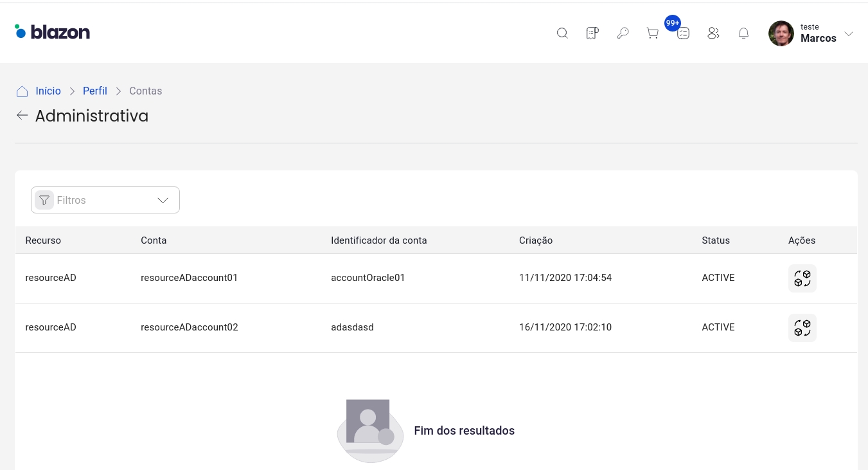Click the back arrow beside Administrativa
Viewport: 868px width, 470px height.
pos(22,116)
